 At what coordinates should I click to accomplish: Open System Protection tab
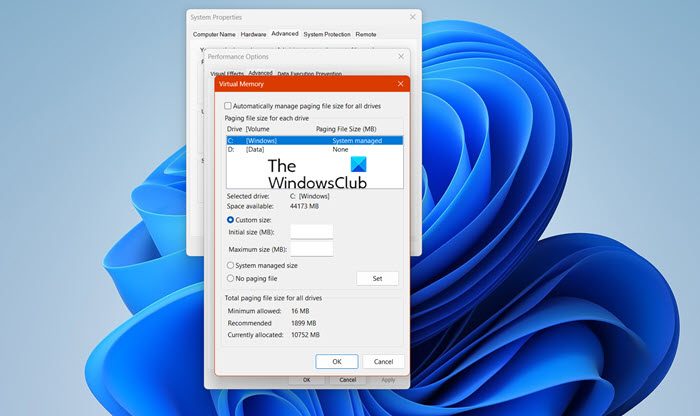pyautogui.click(x=327, y=34)
